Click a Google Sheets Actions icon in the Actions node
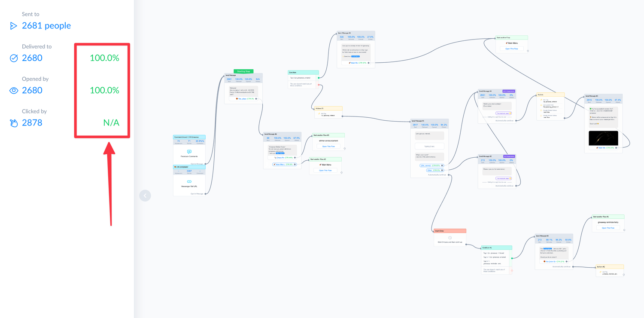The height and width of the screenshot is (318, 644). pyautogui.click(x=541, y=110)
